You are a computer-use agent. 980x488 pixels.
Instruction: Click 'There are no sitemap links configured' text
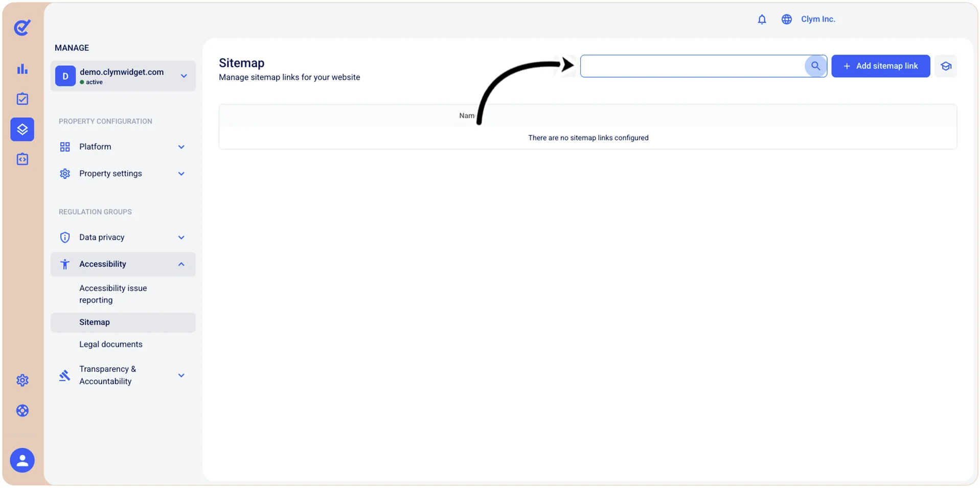(588, 138)
